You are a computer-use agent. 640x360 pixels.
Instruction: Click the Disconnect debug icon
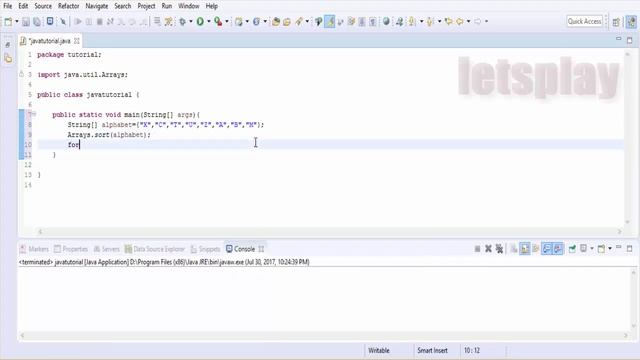110,22
